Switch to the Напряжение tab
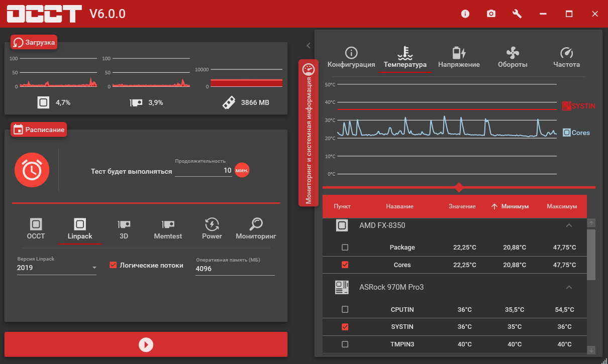 click(x=459, y=58)
